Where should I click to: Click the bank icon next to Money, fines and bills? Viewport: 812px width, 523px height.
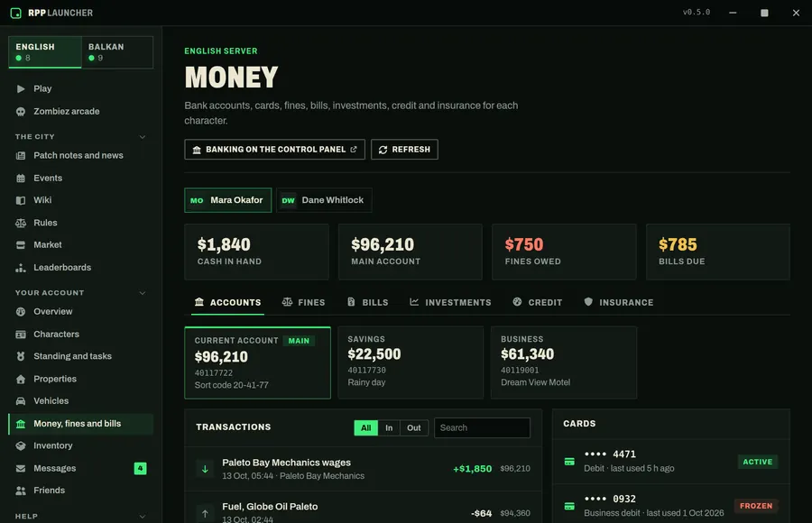point(21,424)
